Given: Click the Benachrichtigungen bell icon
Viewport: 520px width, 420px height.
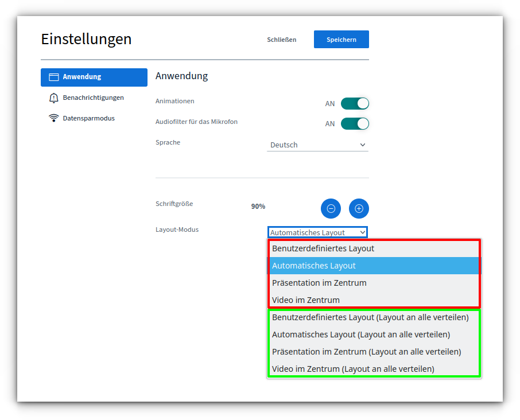Looking at the screenshot, I should (54, 98).
